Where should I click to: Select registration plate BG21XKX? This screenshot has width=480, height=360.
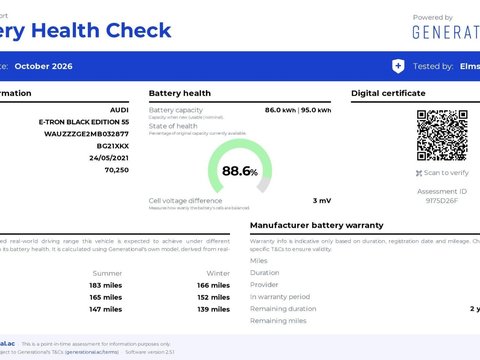pos(113,146)
